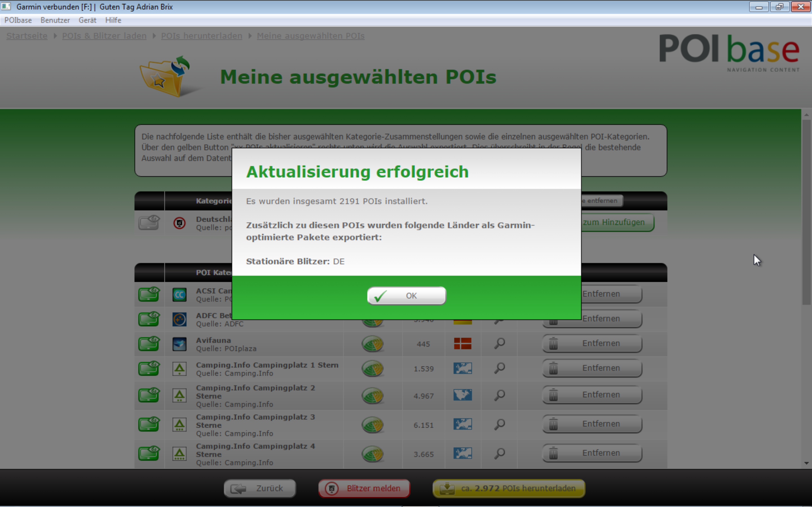Open the POIbase menu
Viewport: 812px width, 507px height.
tap(18, 20)
